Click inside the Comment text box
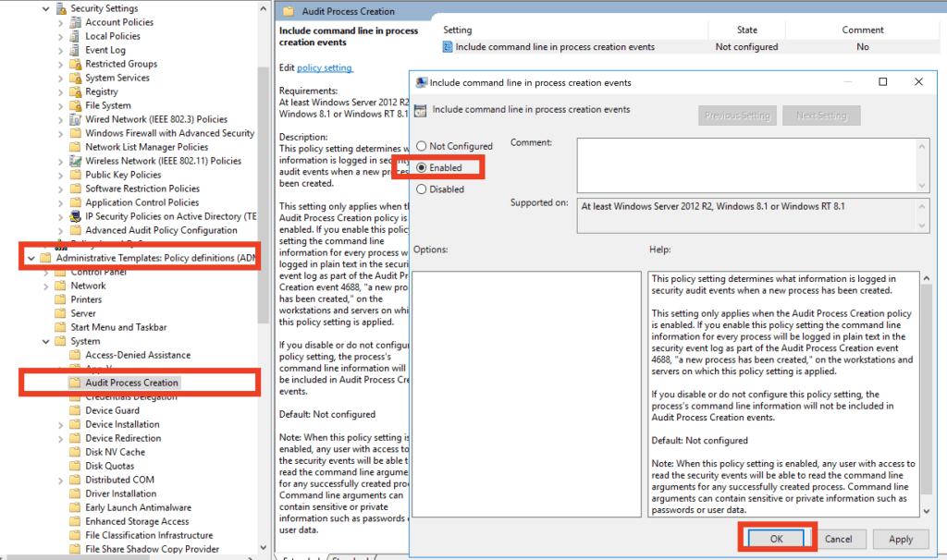 747,164
